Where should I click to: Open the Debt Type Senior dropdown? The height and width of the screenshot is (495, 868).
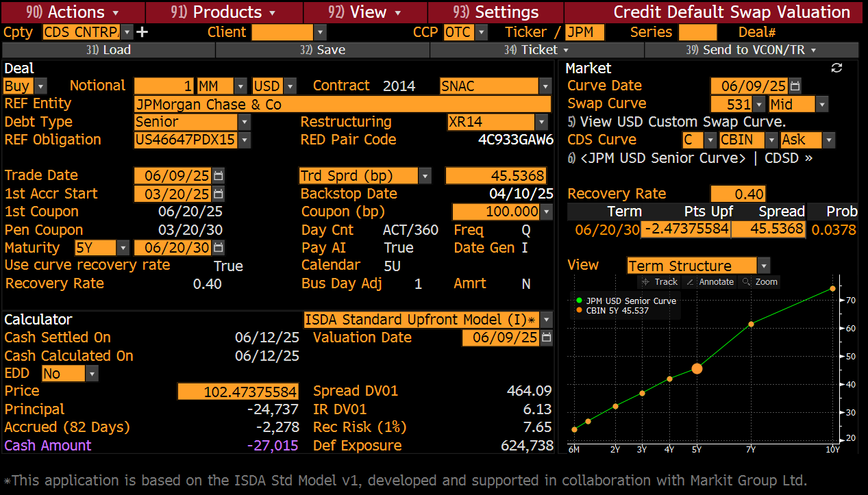click(244, 121)
